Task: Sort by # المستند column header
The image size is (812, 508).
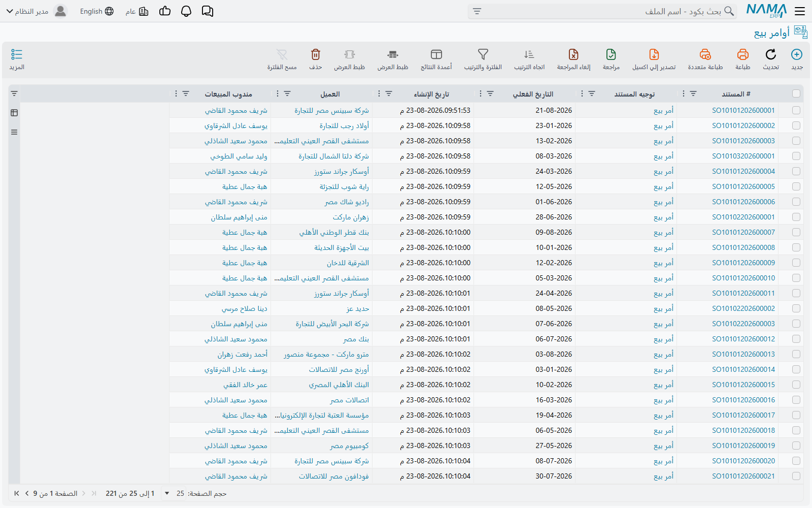Action: click(736, 94)
